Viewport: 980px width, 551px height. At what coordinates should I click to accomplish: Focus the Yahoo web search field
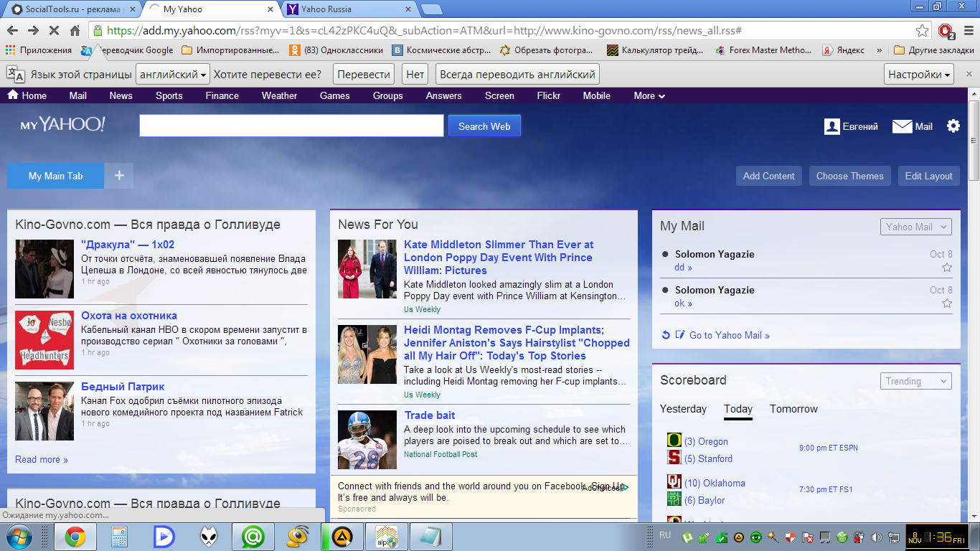pos(291,126)
